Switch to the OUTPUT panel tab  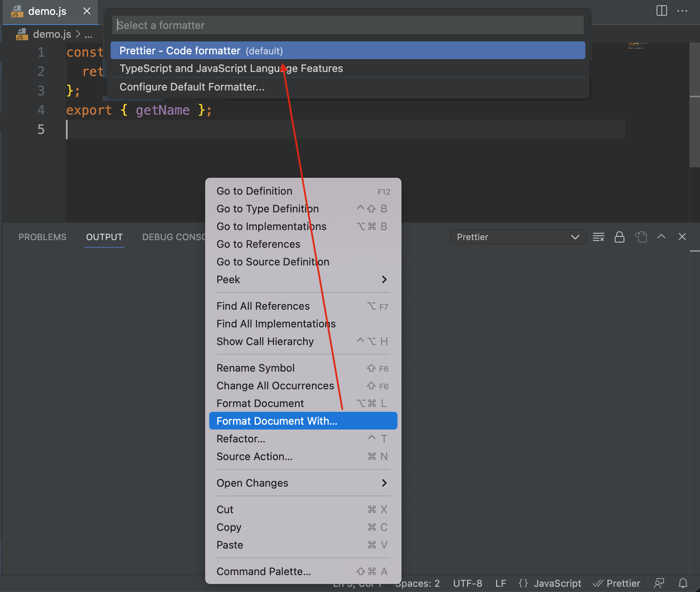pyautogui.click(x=104, y=237)
